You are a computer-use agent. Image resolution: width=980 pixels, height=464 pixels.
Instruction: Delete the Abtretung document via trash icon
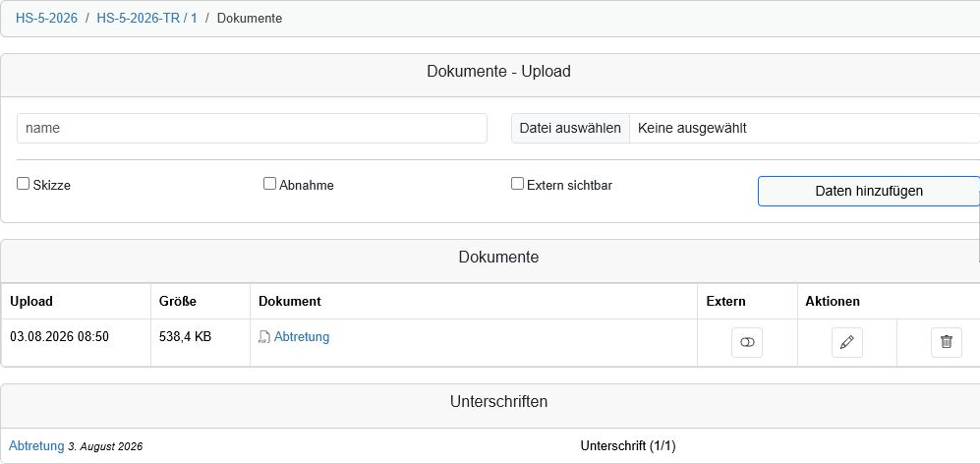pos(947,342)
